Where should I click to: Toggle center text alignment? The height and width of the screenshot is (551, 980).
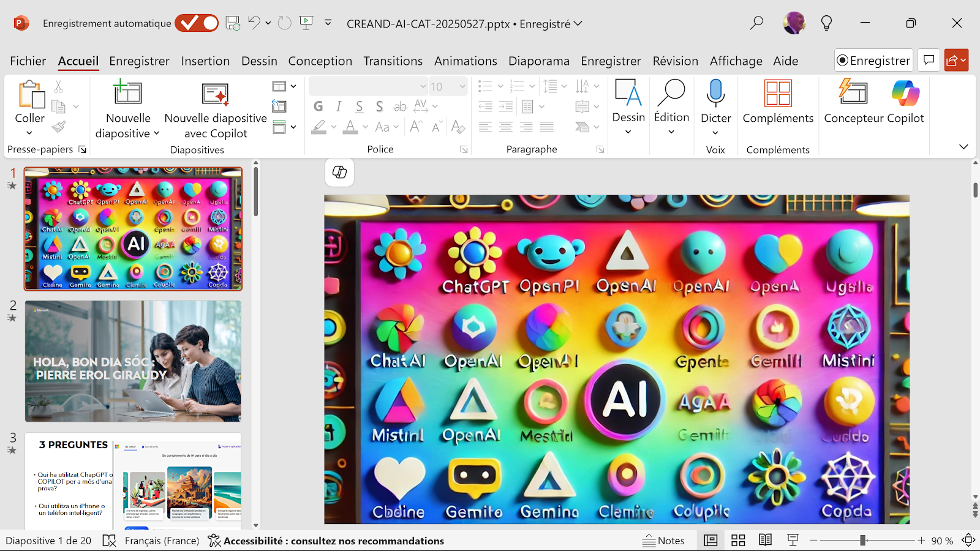pos(506,127)
